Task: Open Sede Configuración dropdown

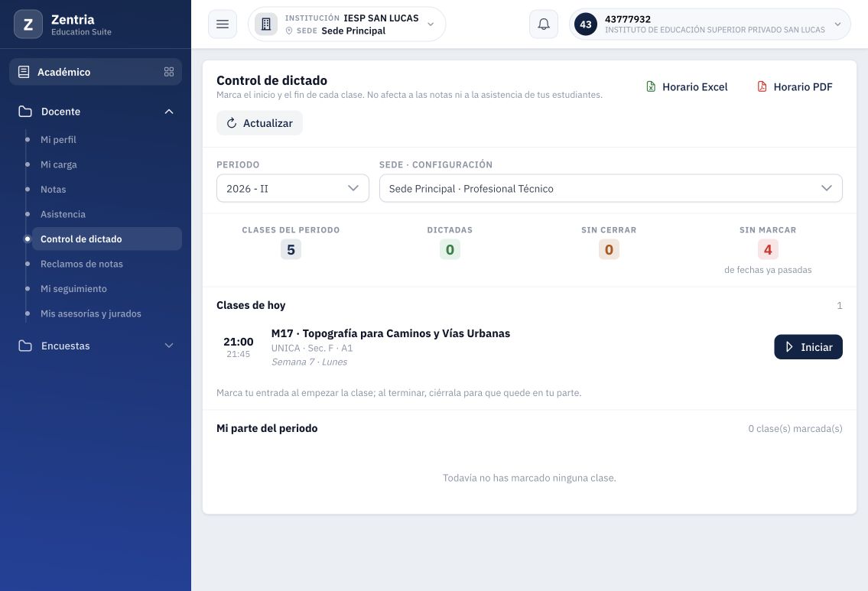Action: point(610,188)
